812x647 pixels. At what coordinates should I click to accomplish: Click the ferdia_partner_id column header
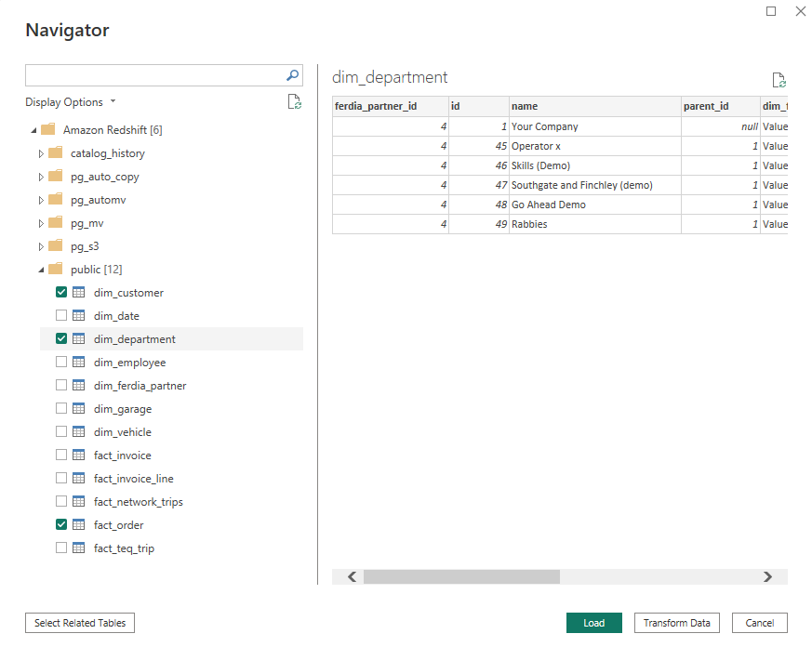coord(391,106)
